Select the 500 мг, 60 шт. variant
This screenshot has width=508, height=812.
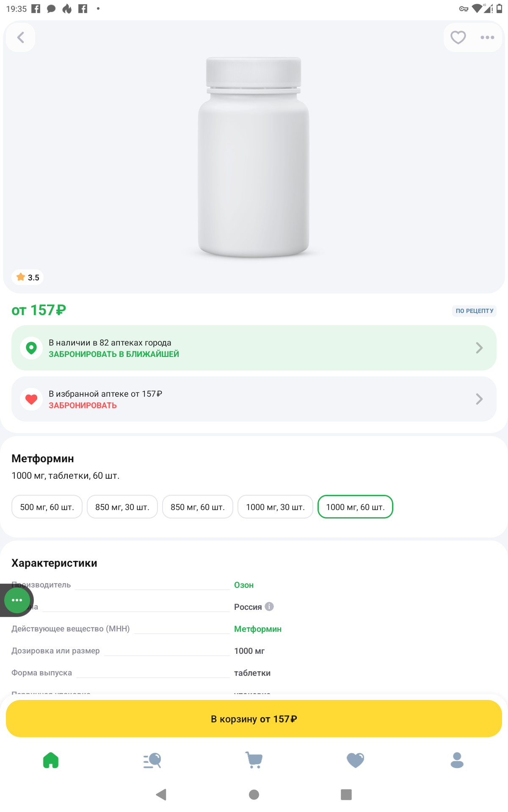[x=47, y=507]
